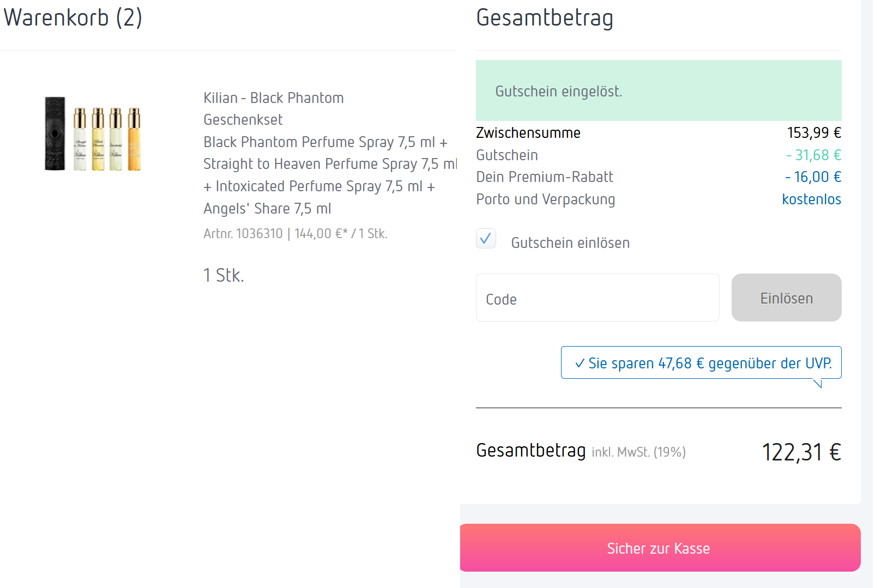Select the 1 Stk. quantity text
Viewport: 875px width, 588px height.
coord(224,275)
